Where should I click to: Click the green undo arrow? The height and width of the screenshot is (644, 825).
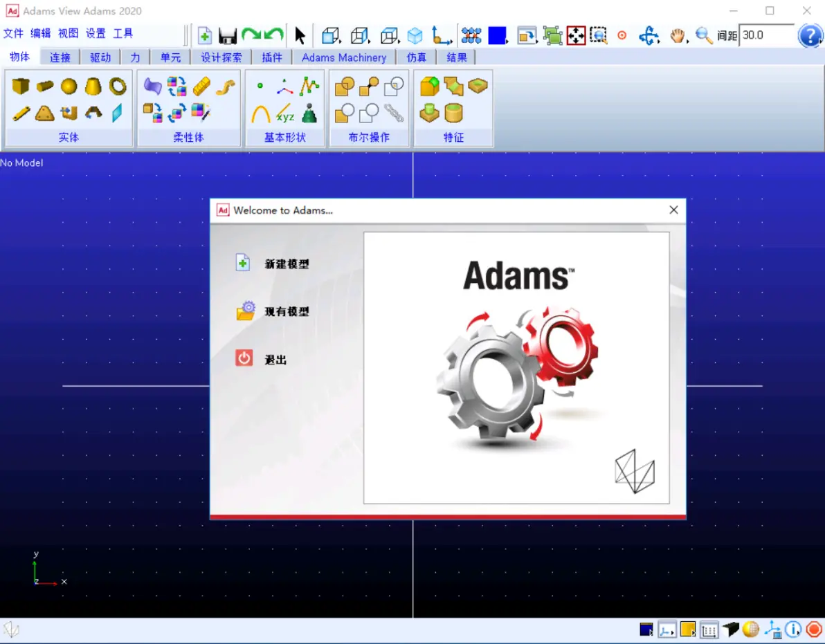(x=273, y=35)
